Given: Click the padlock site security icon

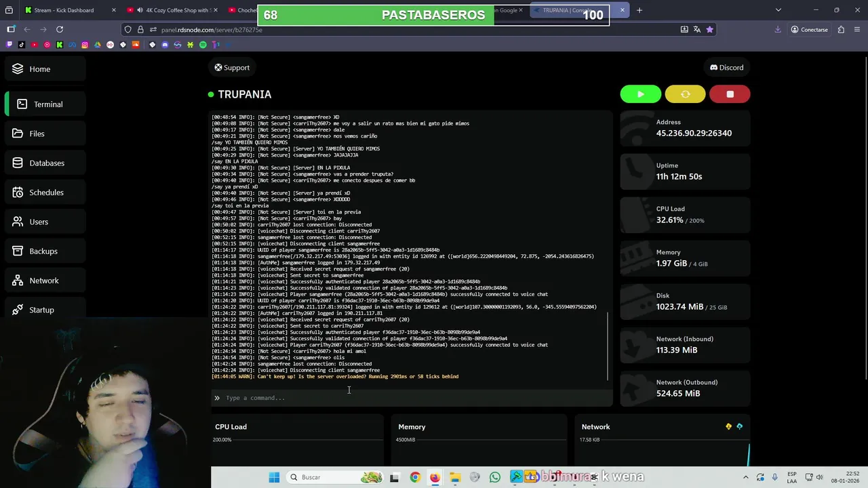Looking at the screenshot, I should [140, 29].
